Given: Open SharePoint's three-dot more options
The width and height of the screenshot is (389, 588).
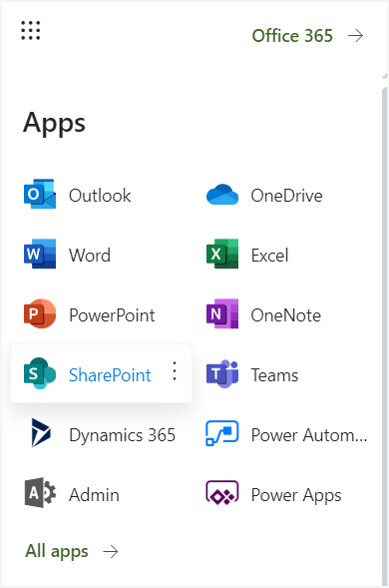Looking at the screenshot, I should click(x=175, y=371).
